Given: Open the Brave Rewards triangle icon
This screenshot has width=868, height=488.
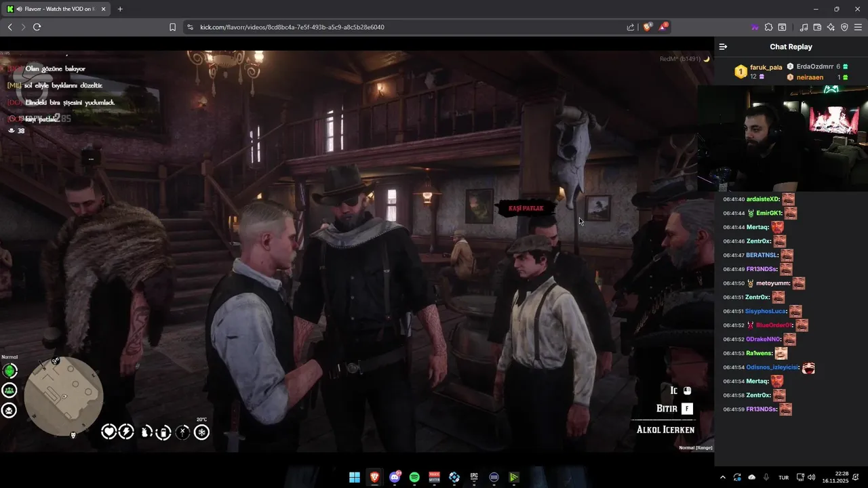Looking at the screenshot, I should (664, 27).
